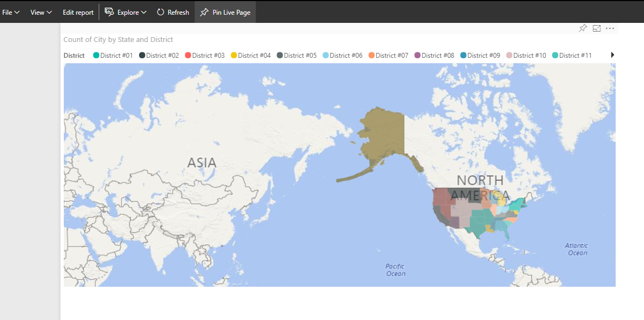This screenshot has height=320, width=644.
Task: Click the District #08 legend label
Action: [438, 56]
